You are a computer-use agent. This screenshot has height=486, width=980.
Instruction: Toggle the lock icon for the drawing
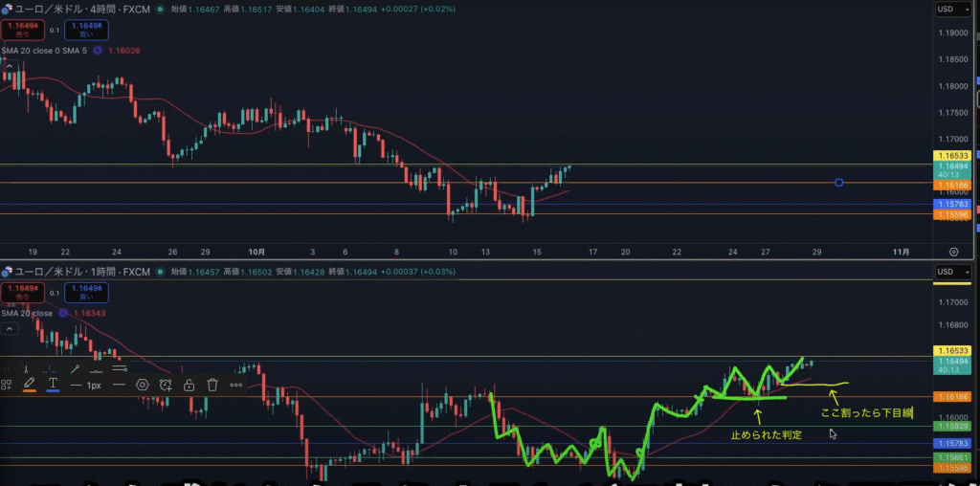pyautogui.click(x=189, y=385)
